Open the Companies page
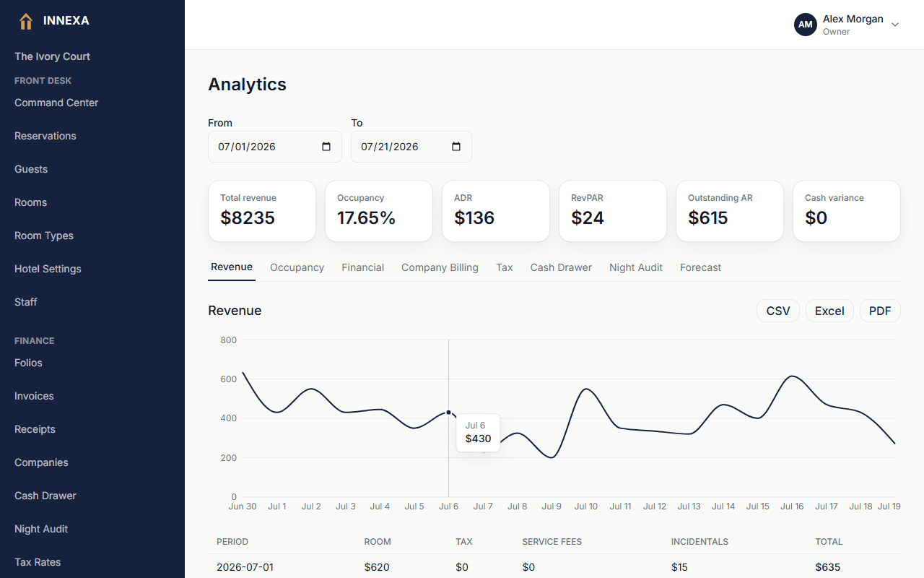 (41, 462)
